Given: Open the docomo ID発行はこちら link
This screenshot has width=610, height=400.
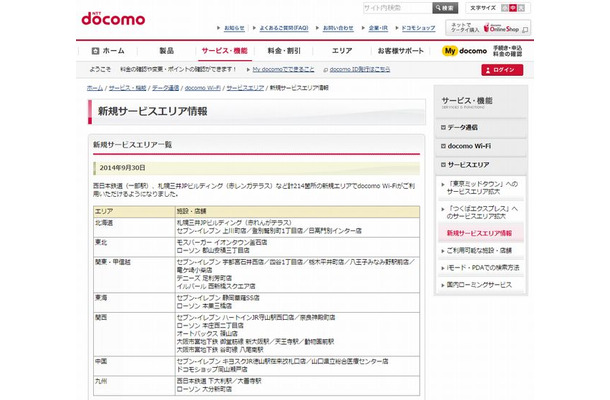Looking at the screenshot, I should click(360, 69).
